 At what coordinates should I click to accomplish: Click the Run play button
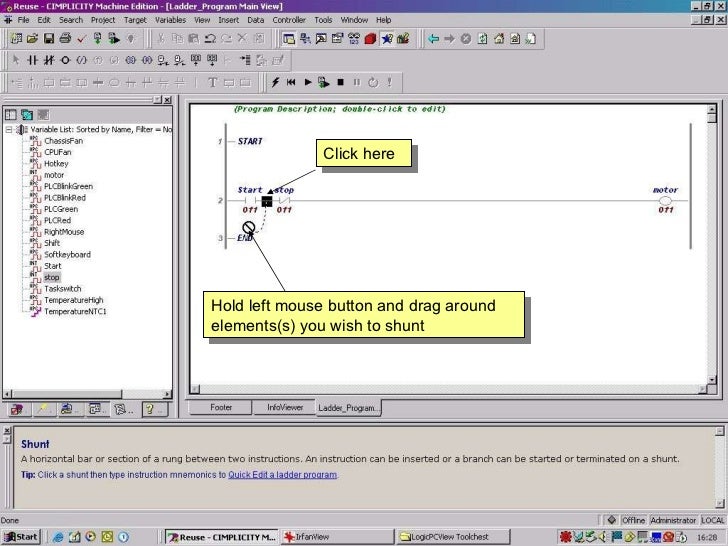307,82
